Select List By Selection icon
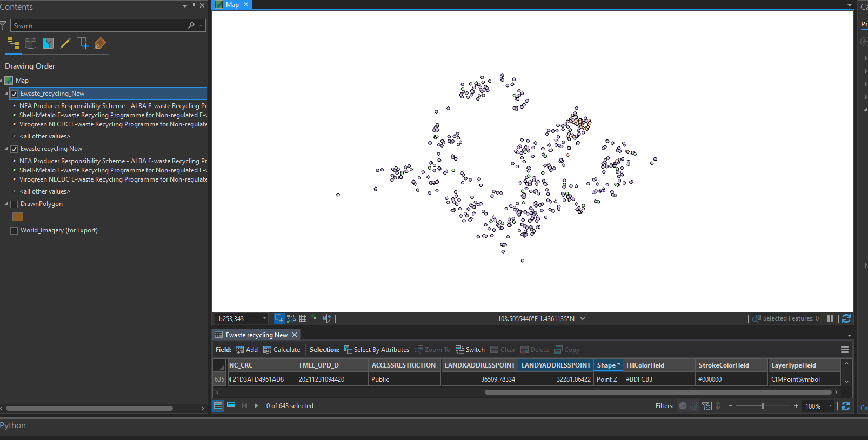This screenshot has width=868, height=440. (x=48, y=44)
